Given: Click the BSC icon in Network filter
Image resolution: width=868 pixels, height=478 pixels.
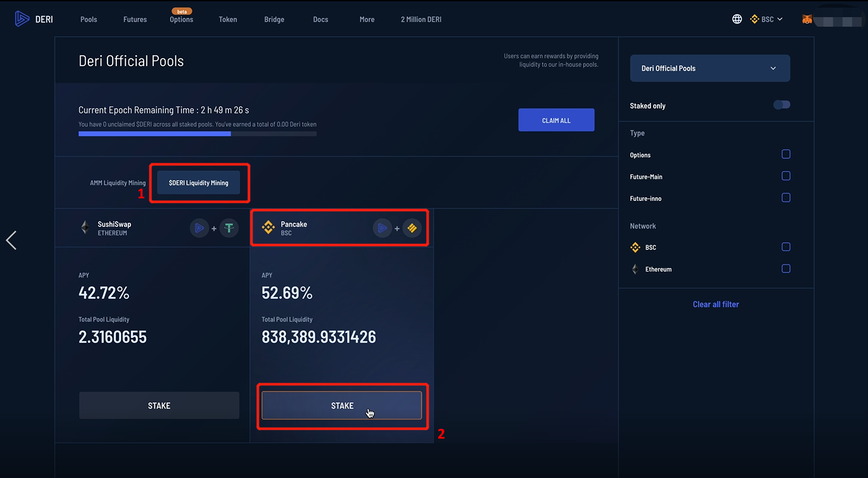Looking at the screenshot, I should coord(635,247).
